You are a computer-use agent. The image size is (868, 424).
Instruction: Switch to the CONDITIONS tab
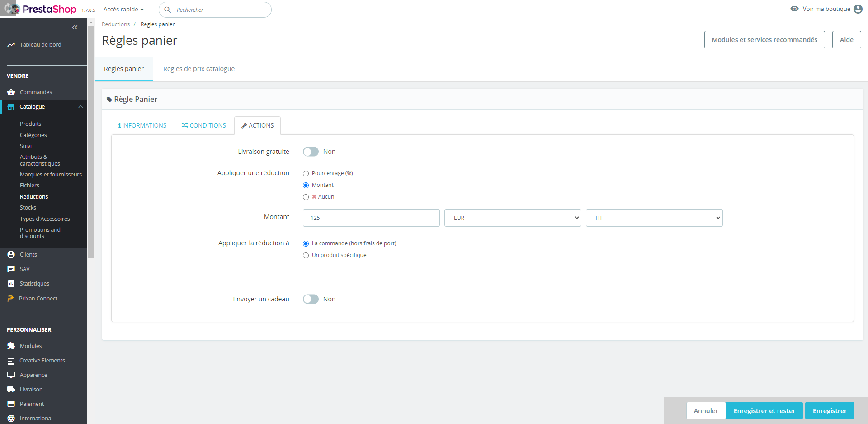(x=204, y=125)
